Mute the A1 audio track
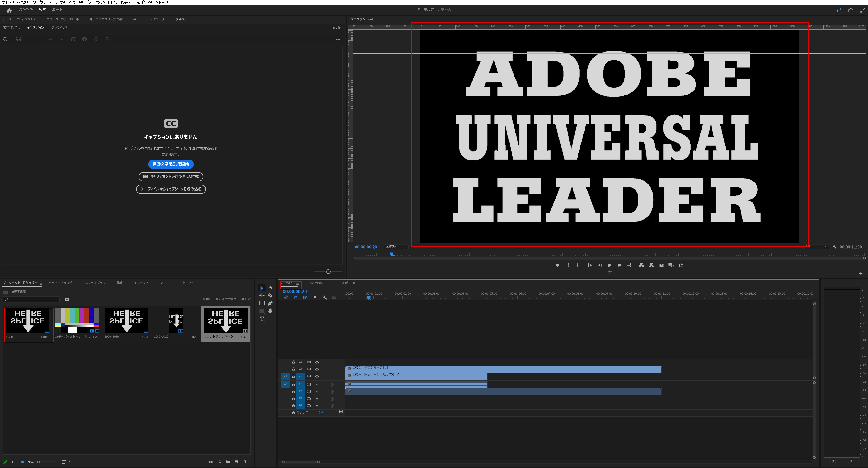 (317, 384)
